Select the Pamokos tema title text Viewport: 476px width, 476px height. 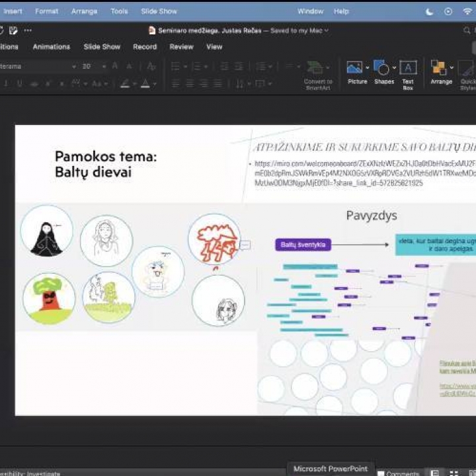coord(106,164)
